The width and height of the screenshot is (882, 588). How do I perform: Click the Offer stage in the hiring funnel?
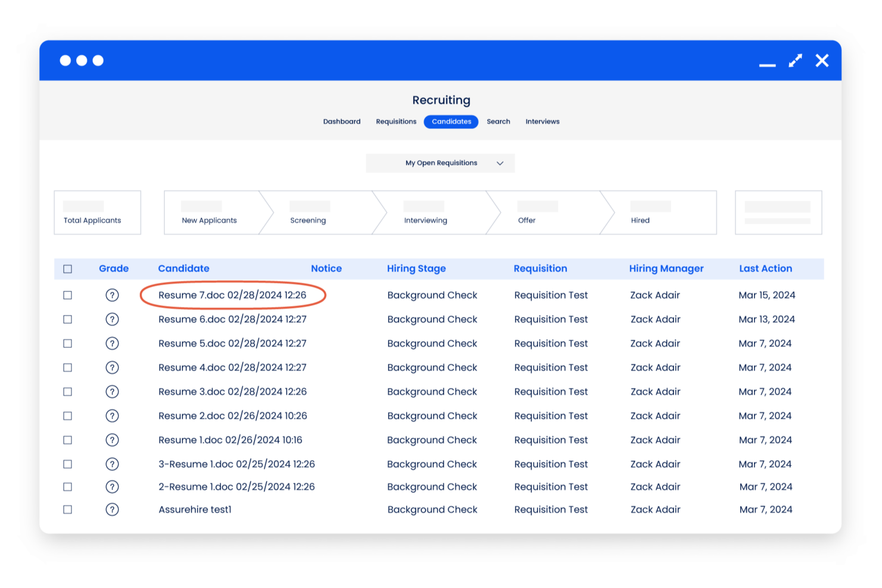pos(527,220)
